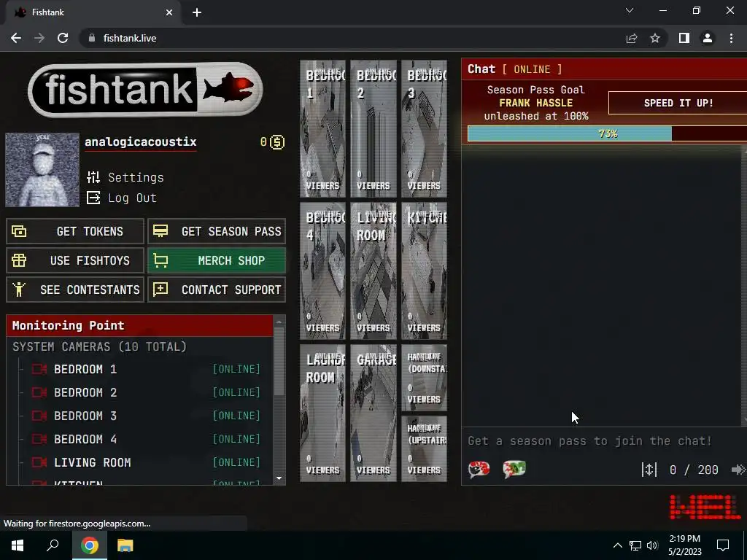Image resolution: width=747 pixels, height=560 pixels.
Task: Click SEE CONTESTANTS button
Action: tap(75, 289)
